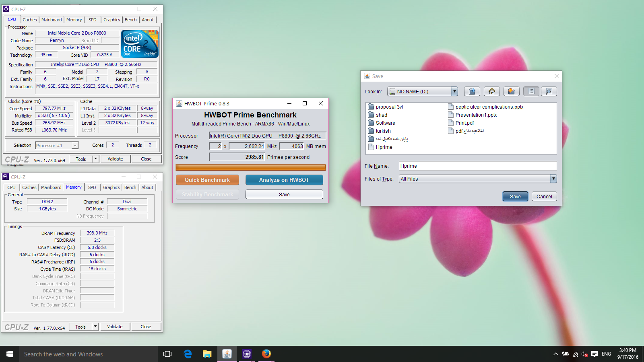Click the File Name field containing 'Hprime'
Viewport: 644px width, 362px height.
click(478, 166)
